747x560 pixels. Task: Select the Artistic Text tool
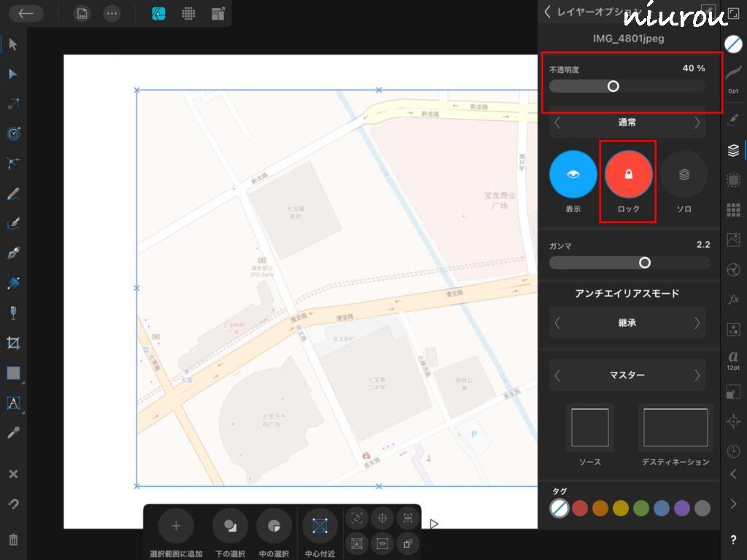pyautogui.click(x=13, y=402)
